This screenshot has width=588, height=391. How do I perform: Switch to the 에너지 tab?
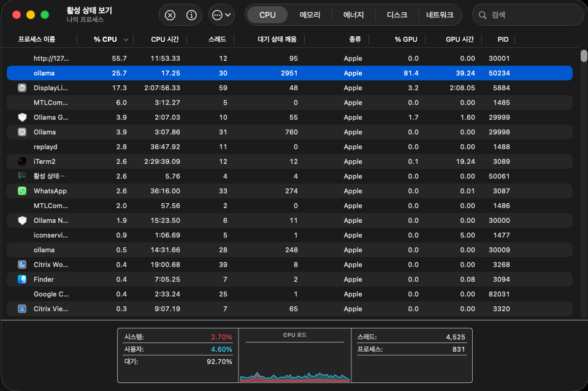point(353,15)
